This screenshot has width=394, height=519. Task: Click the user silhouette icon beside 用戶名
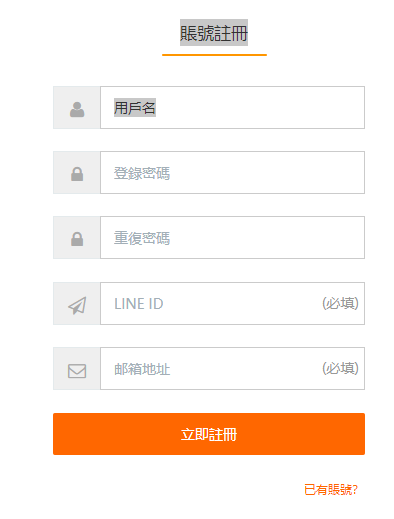point(77,109)
